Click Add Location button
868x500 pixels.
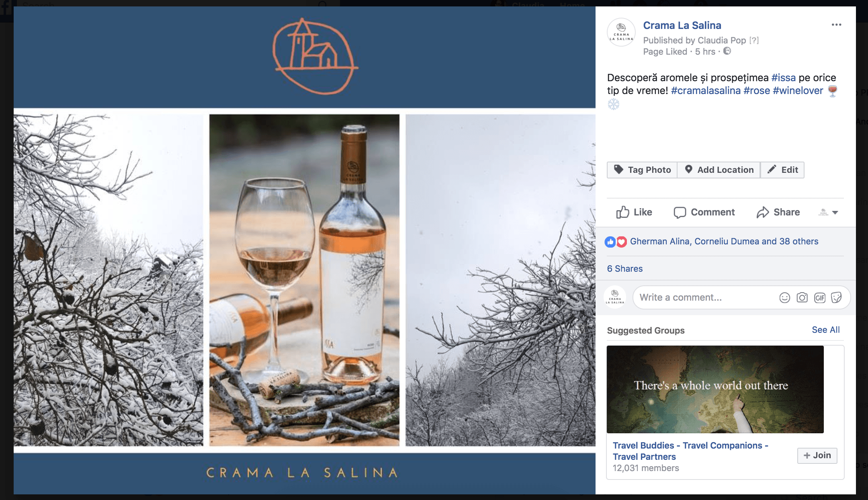719,170
